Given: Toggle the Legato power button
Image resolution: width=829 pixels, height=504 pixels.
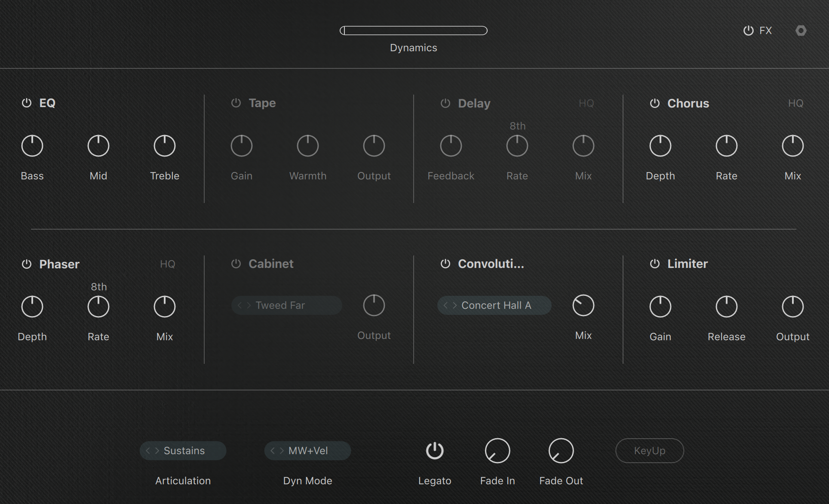Looking at the screenshot, I should pyautogui.click(x=435, y=451).
